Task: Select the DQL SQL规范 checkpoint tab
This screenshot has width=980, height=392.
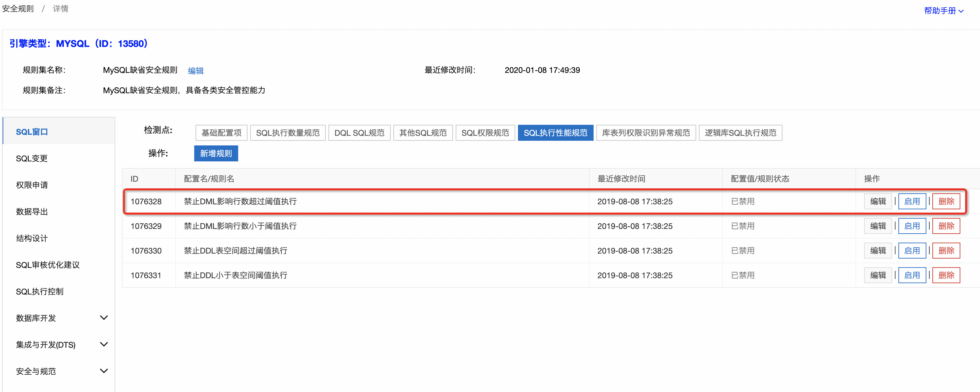Action: [x=359, y=133]
